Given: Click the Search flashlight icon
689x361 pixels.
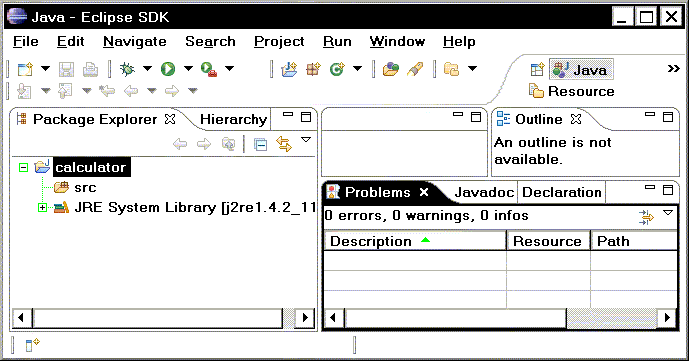Looking at the screenshot, I should 415,69.
